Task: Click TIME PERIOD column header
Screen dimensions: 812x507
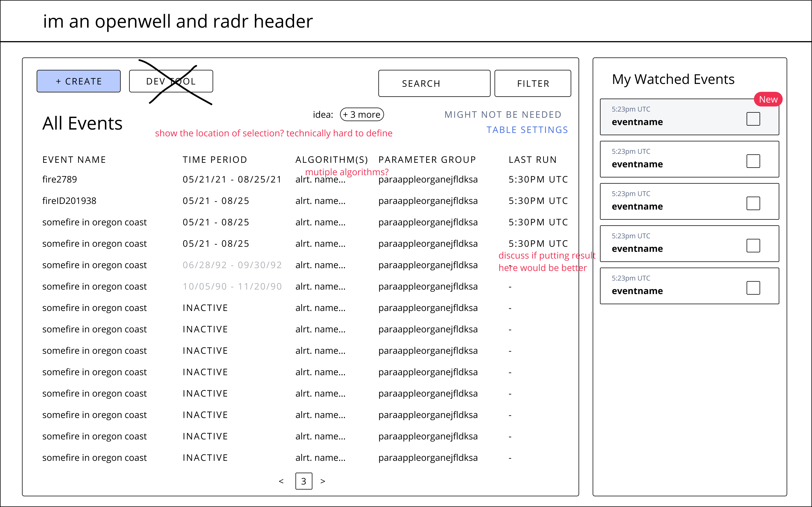Action: 215,160
